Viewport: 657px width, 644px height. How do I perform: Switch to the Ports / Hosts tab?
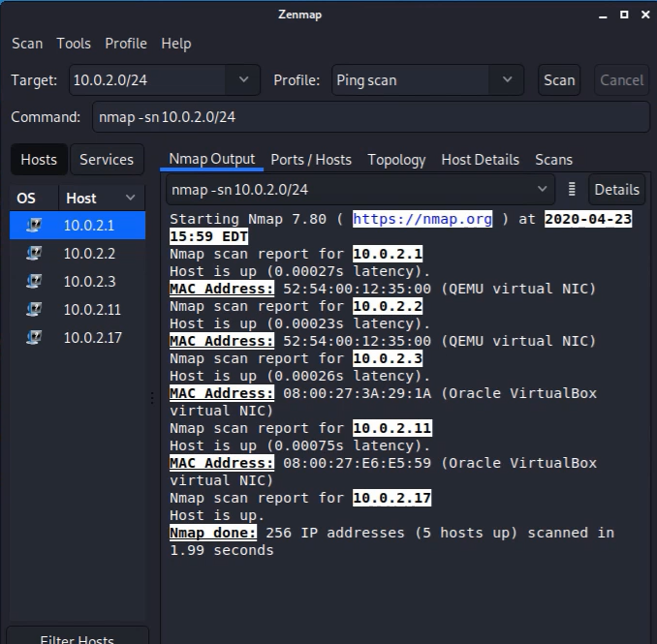coord(311,160)
